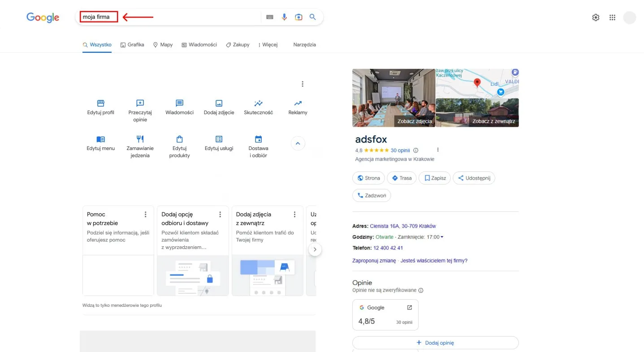Image resolution: width=644 pixels, height=352 pixels.
Task: Select Dodaj zdjęcie shortcut
Action: (219, 107)
